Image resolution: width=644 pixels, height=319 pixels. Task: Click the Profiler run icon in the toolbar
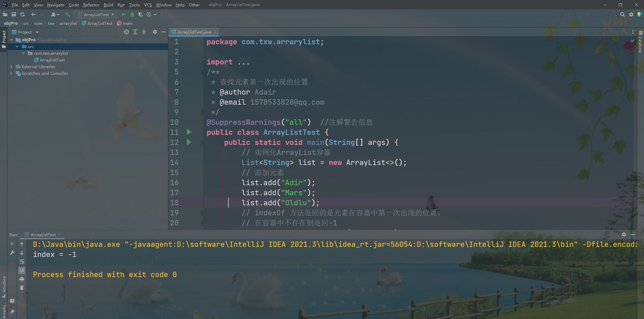(149, 14)
